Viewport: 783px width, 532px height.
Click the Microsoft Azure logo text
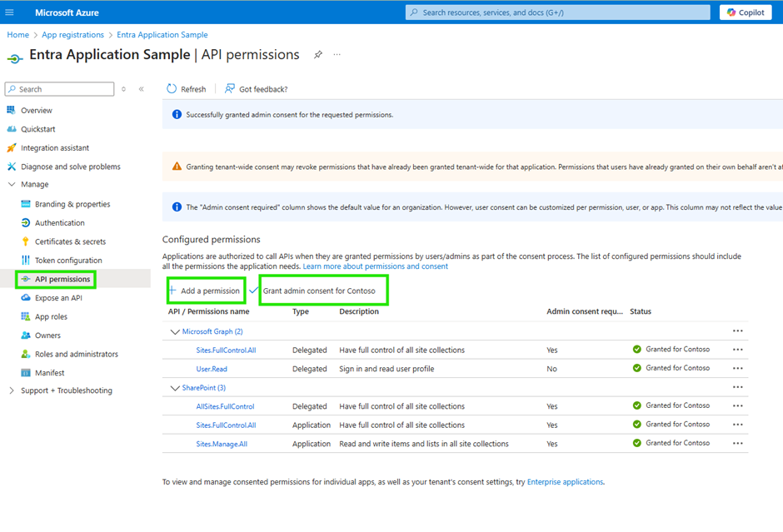click(67, 12)
